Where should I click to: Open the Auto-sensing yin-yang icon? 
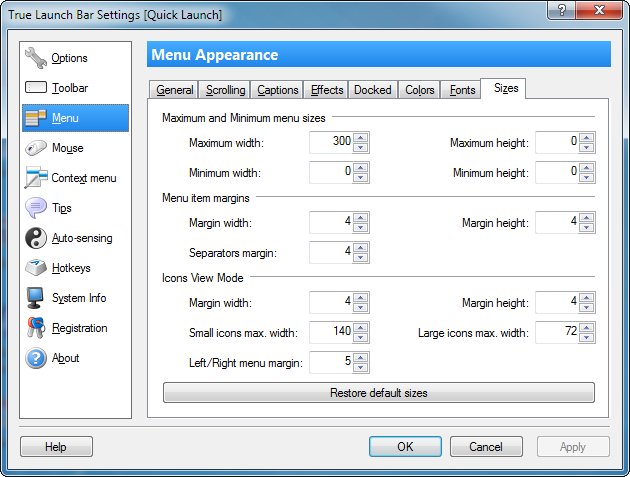click(36, 238)
